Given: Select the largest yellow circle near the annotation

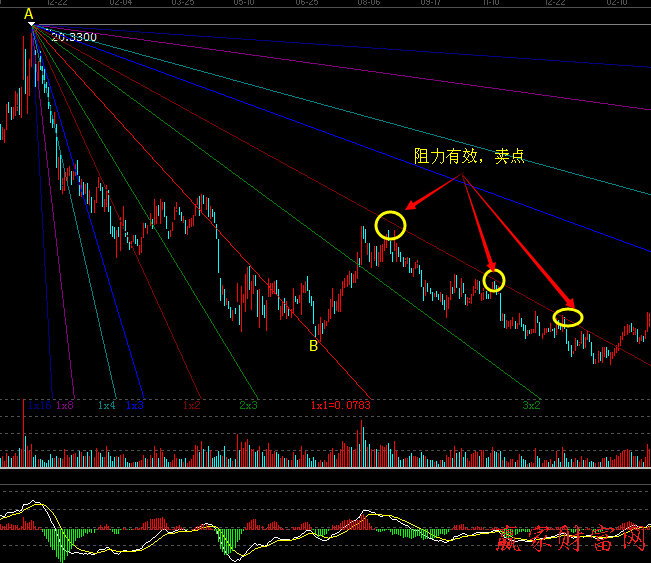Looking at the screenshot, I should pos(391,225).
